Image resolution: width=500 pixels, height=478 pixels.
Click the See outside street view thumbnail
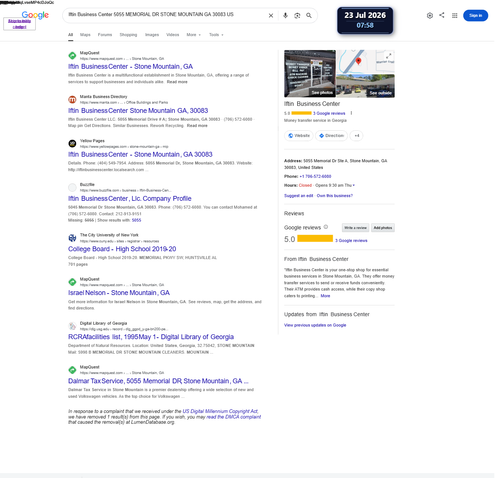(365, 86)
